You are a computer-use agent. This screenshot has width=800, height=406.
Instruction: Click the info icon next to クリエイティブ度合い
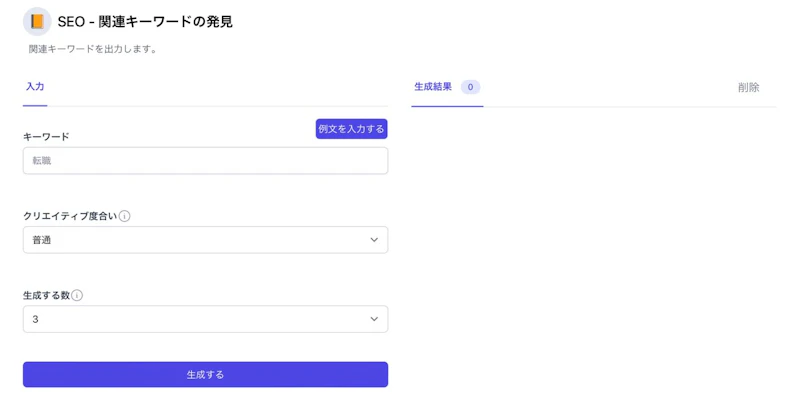coord(125,216)
